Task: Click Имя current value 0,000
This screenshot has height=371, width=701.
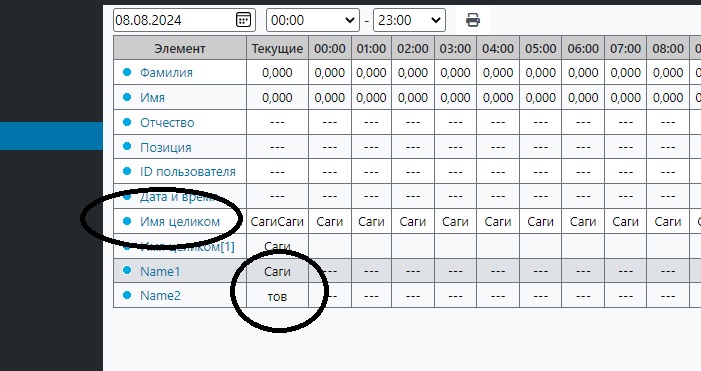Action: coord(277,97)
